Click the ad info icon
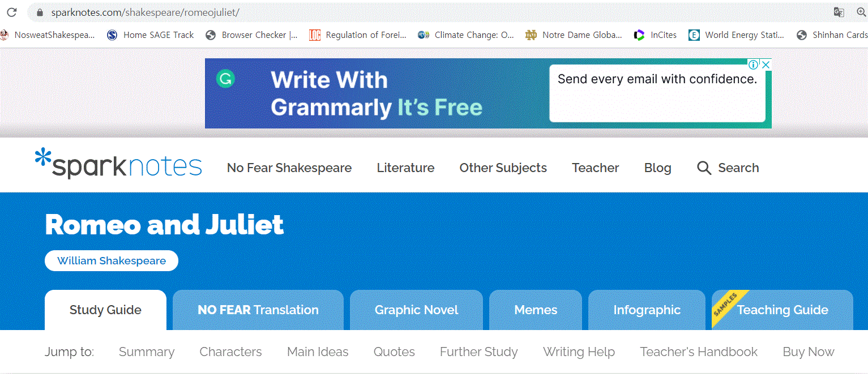The width and height of the screenshot is (868, 381). tap(754, 65)
